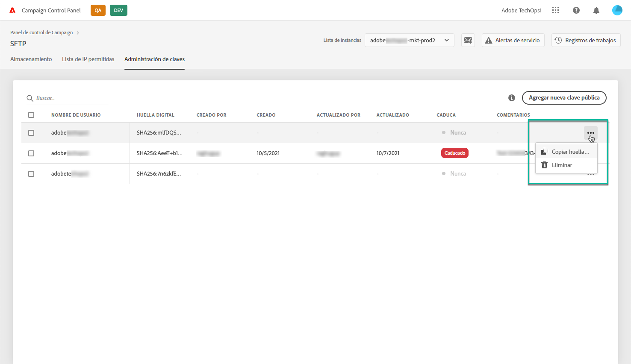Click the QA environment badge
The image size is (631, 364).
tap(98, 10)
